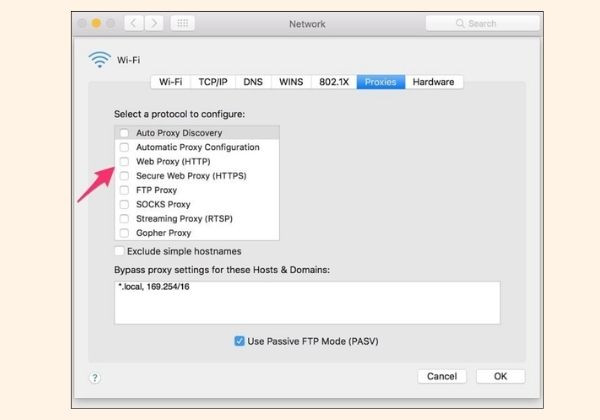Show all preferences grid icon
Image resolution: width=600 pixels, height=420 pixels.
pyautogui.click(x=182, y=23)
